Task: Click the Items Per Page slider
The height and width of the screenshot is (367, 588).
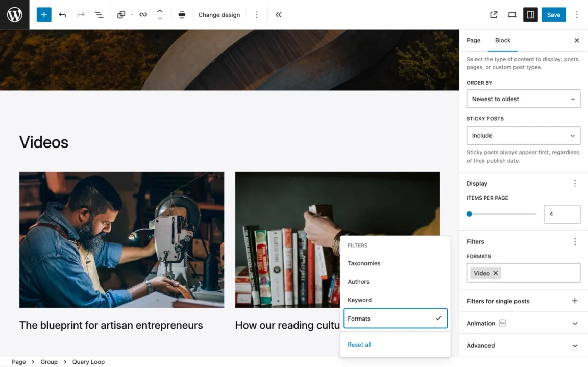Action: (x=469, y=214)
